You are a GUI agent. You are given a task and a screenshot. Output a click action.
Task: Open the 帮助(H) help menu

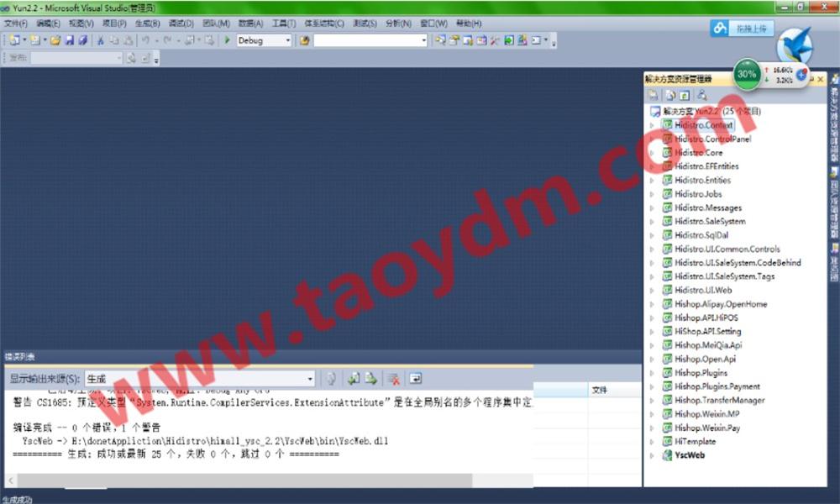[x=469, y=24]
